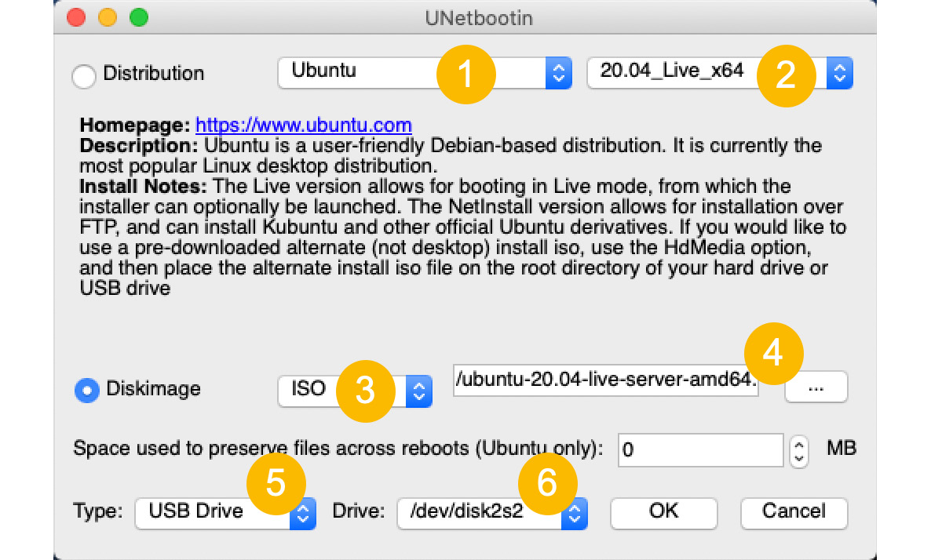Select the Diskimage radio button
Image resolution: width=931 pixels, height=560 pixels.
[86, 391]
